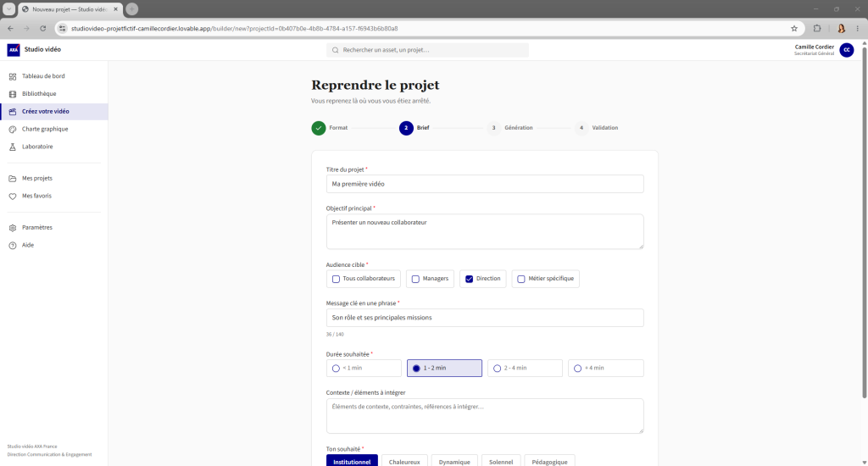Open the Chrome three-dot menu

858,29
